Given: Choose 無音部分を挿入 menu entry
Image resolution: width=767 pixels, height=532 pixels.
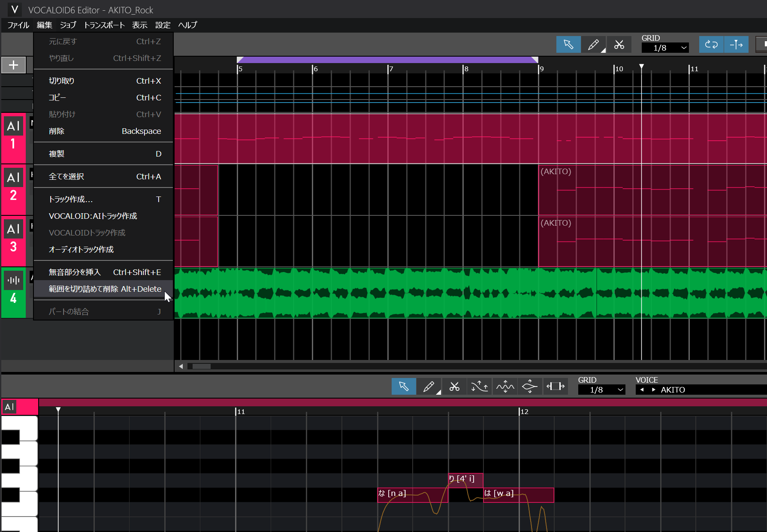Looking at the screenshot, I should click(103, 272).
